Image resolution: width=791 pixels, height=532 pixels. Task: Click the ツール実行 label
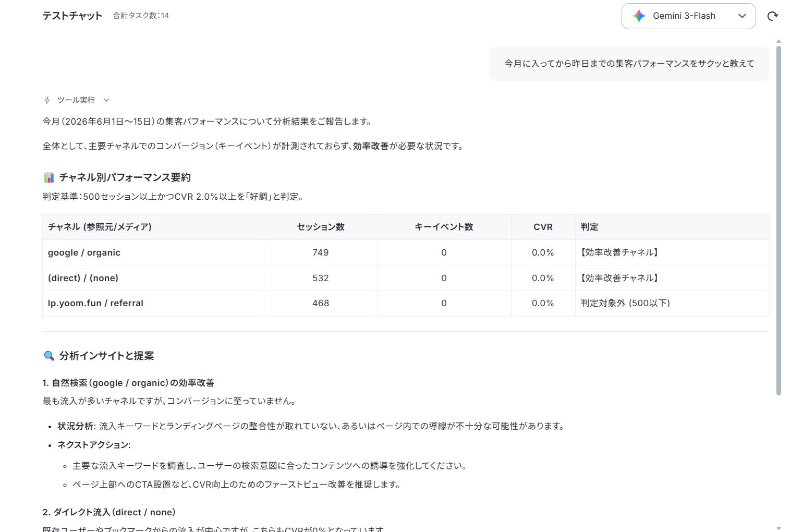coord(76,100)
